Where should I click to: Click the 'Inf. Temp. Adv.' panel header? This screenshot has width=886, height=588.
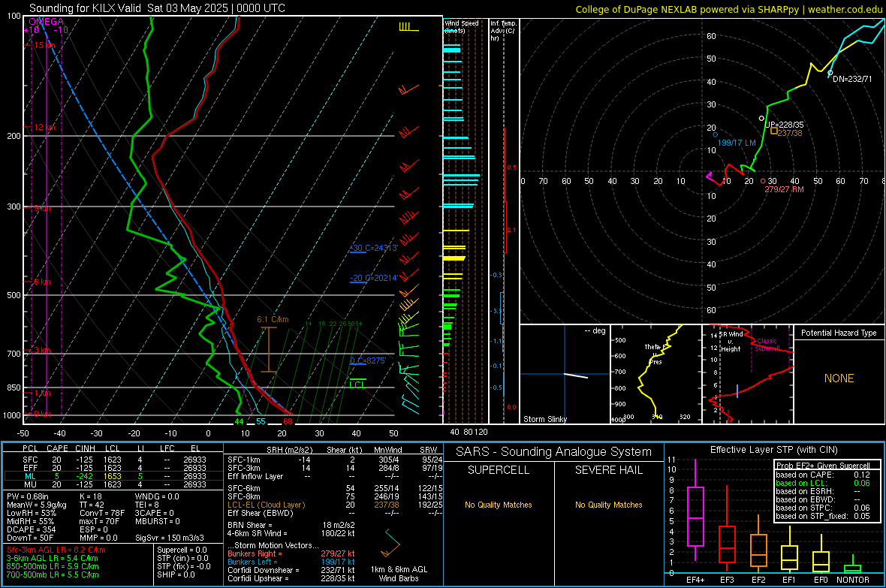503,31
